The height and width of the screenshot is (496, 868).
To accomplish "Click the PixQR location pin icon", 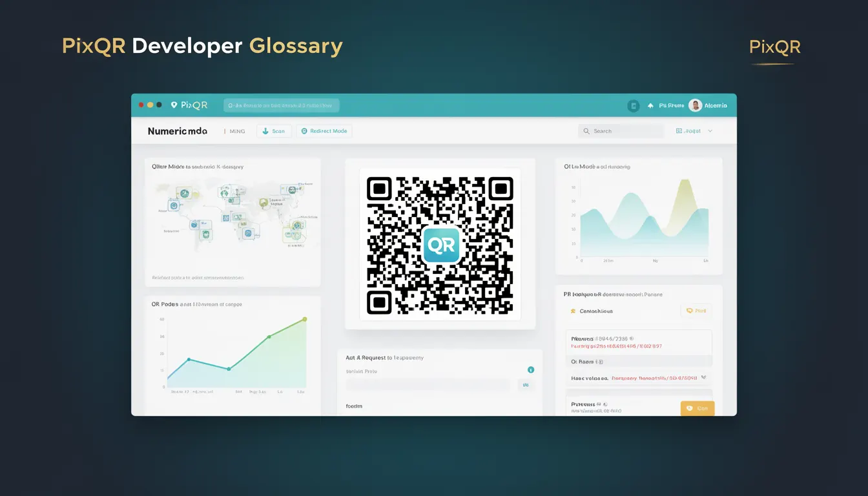I will (x=174, y=105).
